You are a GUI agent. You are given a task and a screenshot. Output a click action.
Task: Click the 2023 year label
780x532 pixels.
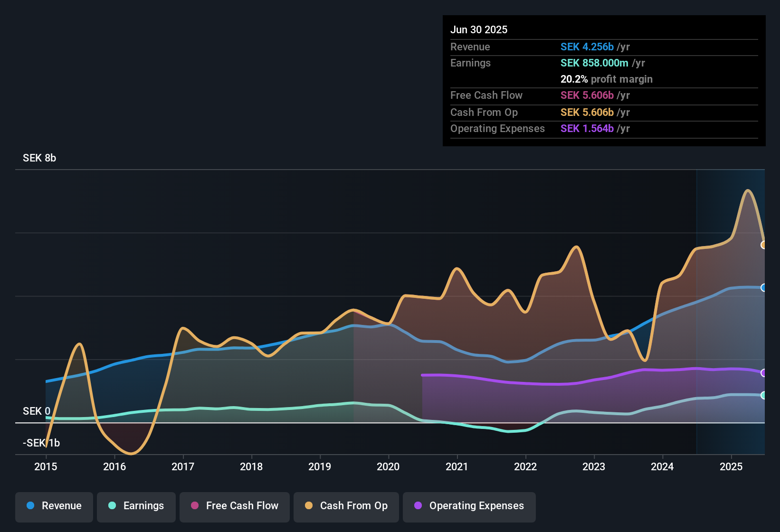point(594,466)
